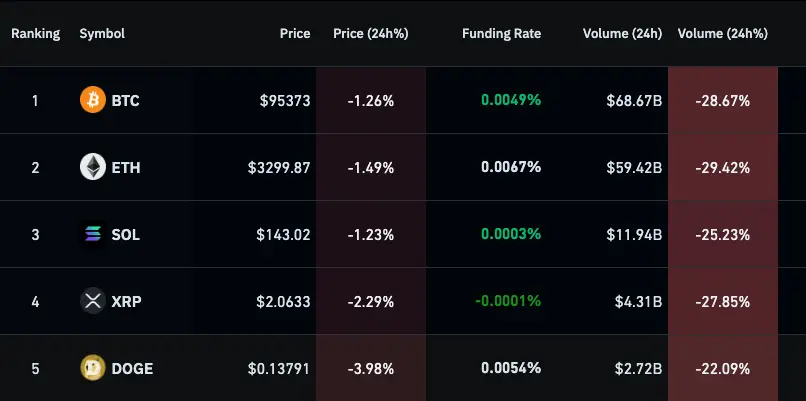Viewport: 806px width, 401px height.
Task: Sort by Price column header
Action: [295, 33]
